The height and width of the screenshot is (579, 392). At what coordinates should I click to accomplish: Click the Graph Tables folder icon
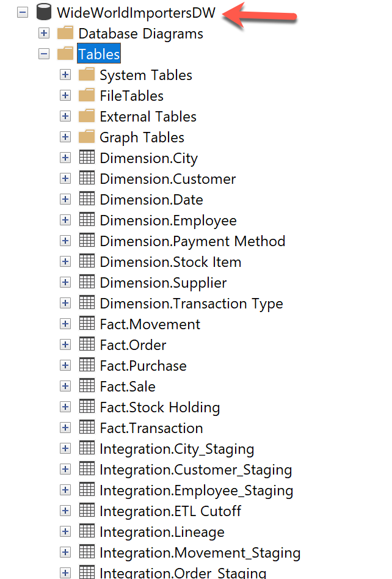[x=87, y=137]
